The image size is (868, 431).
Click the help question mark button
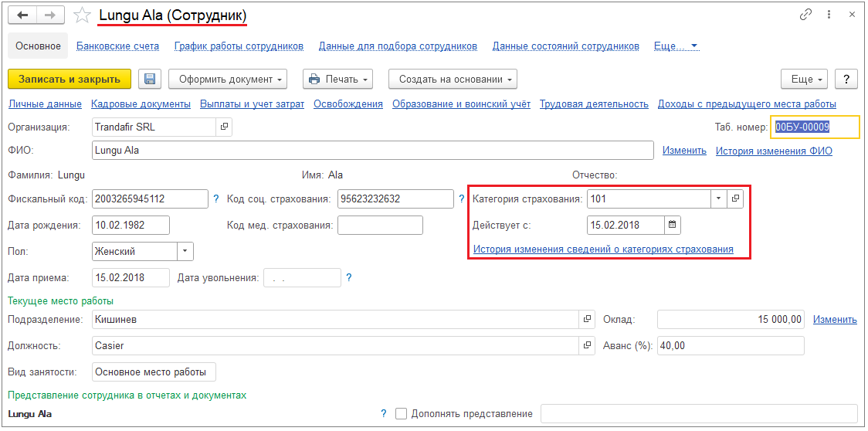pos(846,79)
